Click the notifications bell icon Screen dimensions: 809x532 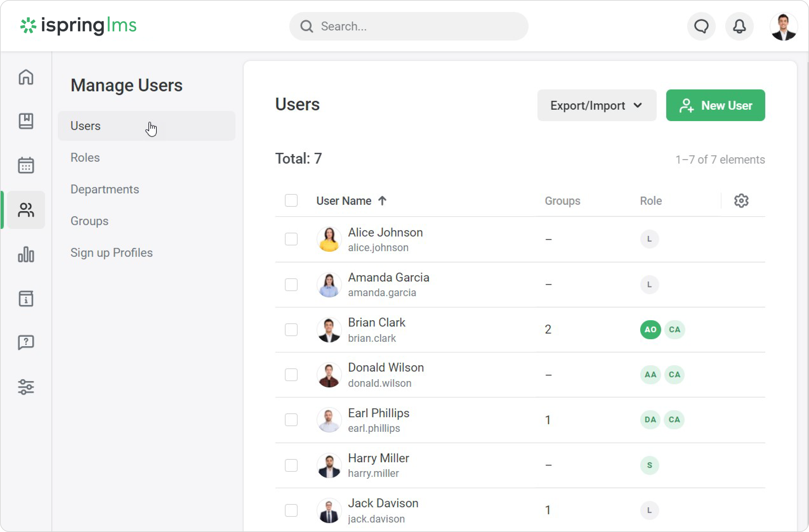tap(739, 27)
